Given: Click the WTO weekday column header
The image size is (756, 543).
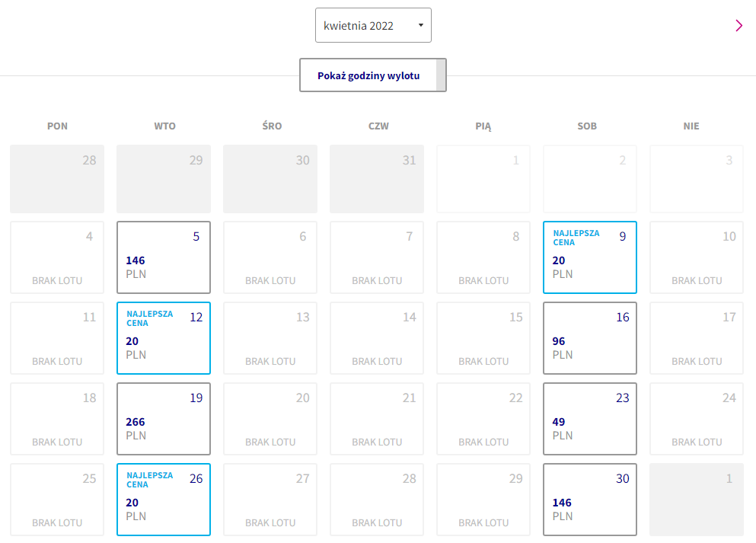Looking at the screenshot, I should pyautogui.click(x=164, y=126).
